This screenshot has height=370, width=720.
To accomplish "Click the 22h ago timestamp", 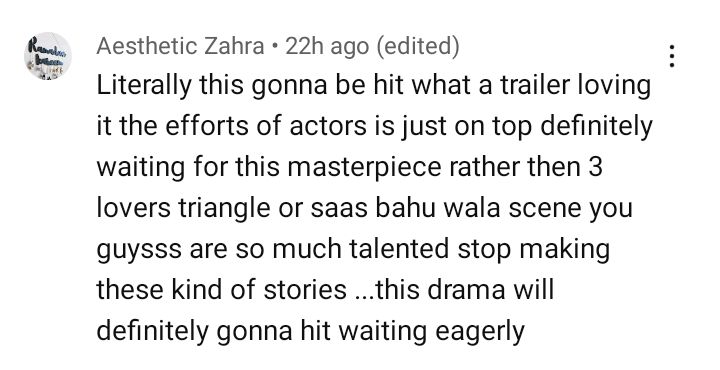I will click(x=327, y=46).
